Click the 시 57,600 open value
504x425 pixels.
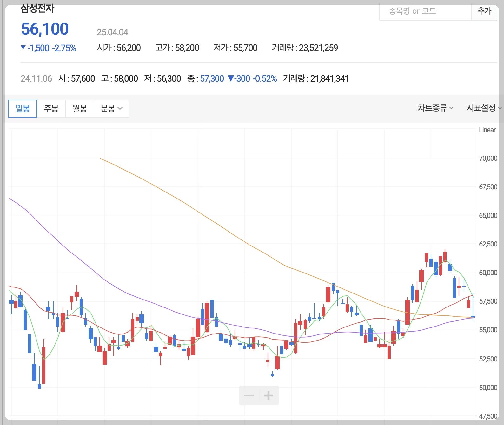[76, 79]
